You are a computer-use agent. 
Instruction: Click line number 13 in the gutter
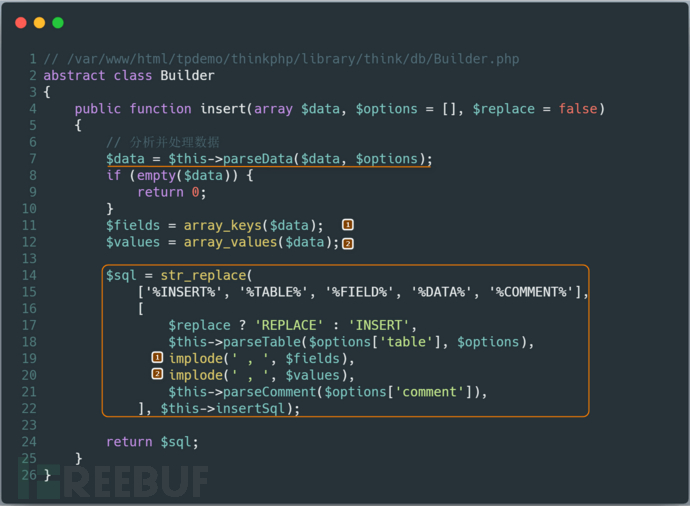29,259
